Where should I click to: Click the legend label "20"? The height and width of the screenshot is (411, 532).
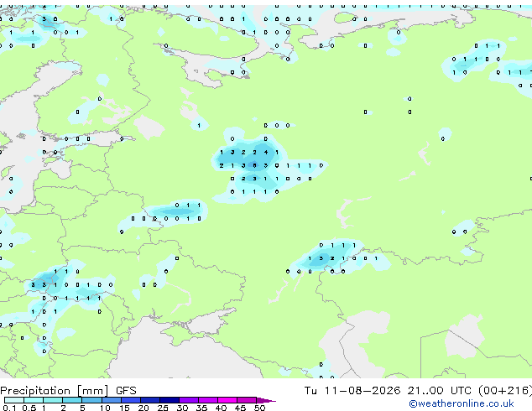(143, 408)
